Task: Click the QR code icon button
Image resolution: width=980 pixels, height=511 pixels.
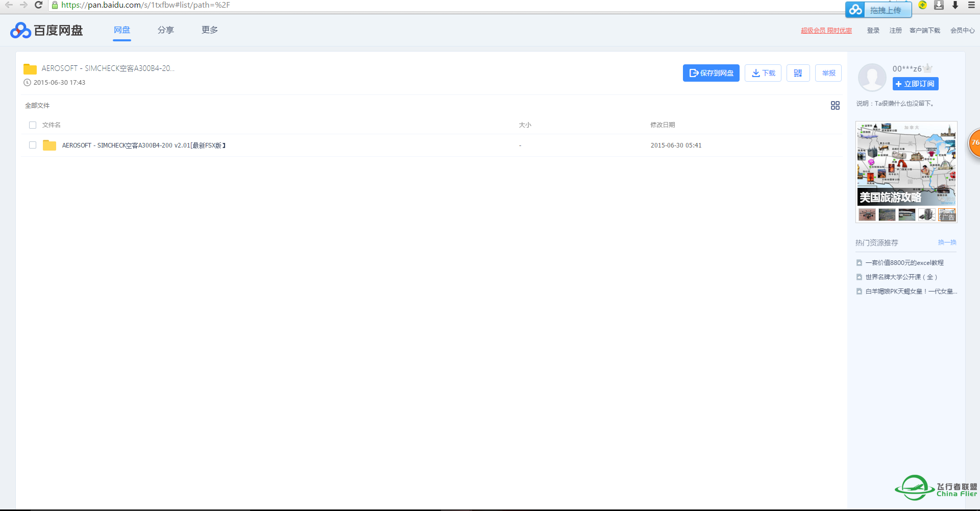Action: tap(798, 73)
